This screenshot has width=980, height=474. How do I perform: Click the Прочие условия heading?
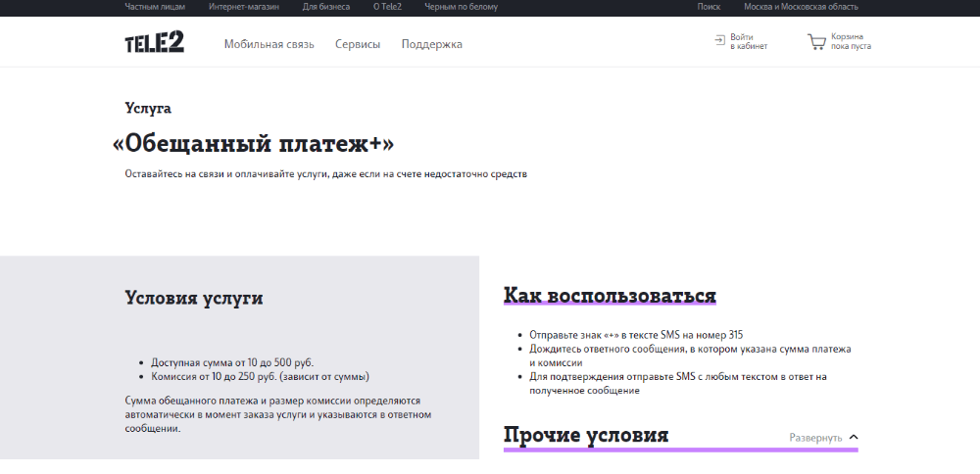pyautogui.click(x=586, y=436)
